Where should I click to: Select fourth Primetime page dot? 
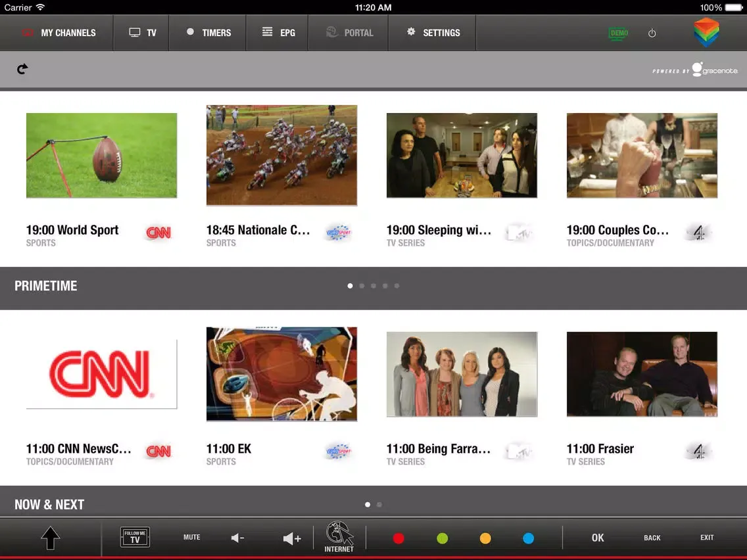pyautogui.click(x=385, y=286)
